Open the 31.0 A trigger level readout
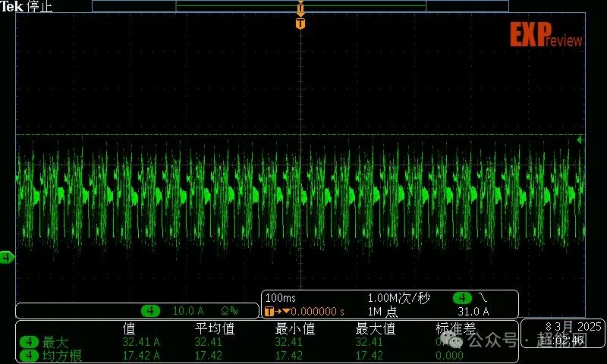This screenshot has width=607, height=364. coord(473,312)
